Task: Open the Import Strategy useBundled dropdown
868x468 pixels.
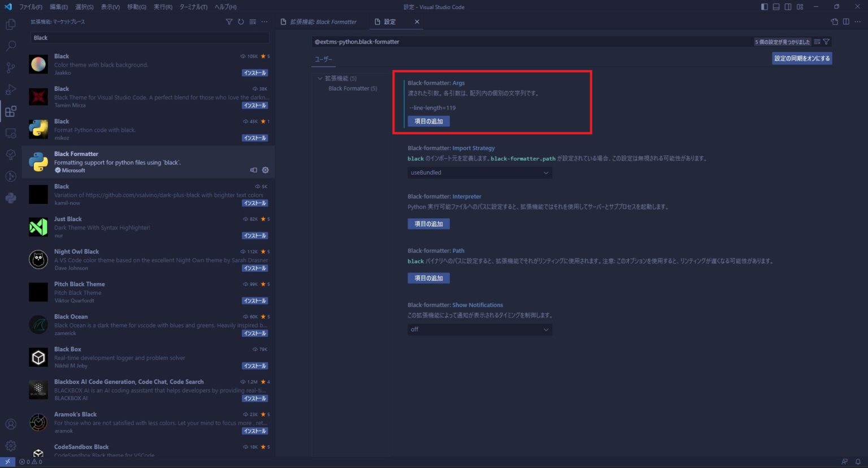Action: 479,172
